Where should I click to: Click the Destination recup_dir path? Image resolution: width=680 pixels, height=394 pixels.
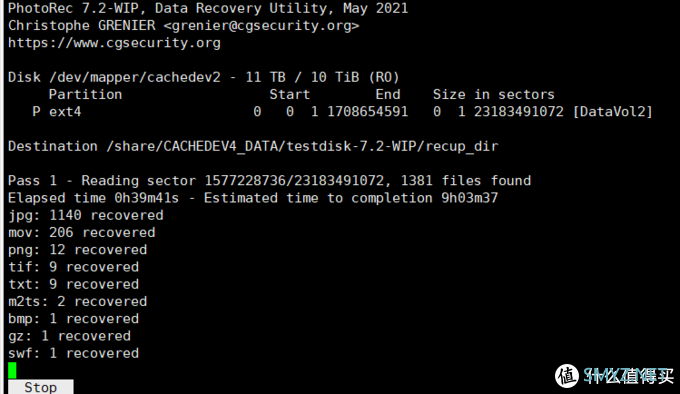coord(302,147)
